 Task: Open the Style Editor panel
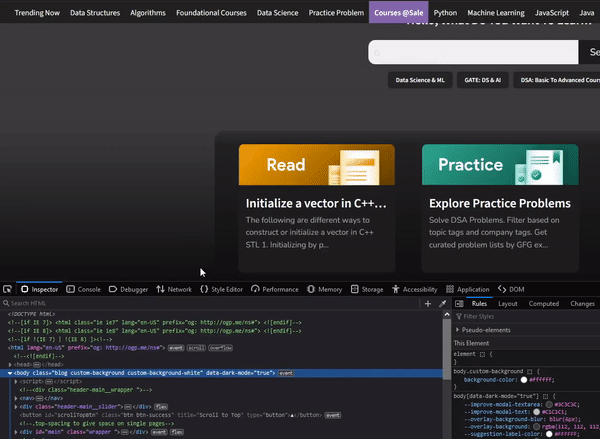coord(222,289)
